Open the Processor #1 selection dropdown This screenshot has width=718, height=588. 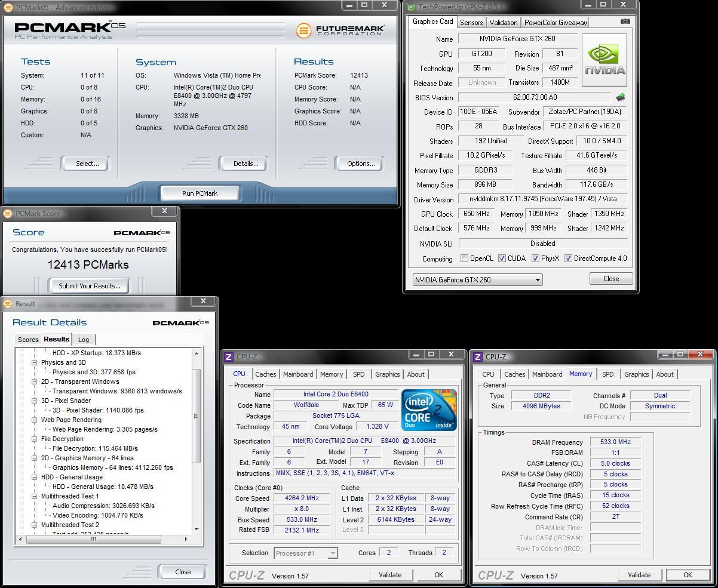click(x=306, y=553)
